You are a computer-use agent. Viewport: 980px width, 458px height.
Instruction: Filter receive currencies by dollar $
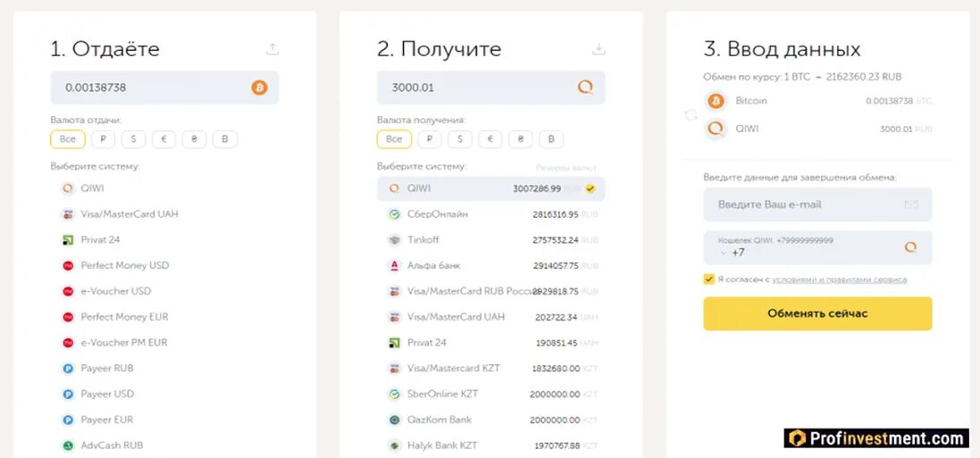[460, 138]
